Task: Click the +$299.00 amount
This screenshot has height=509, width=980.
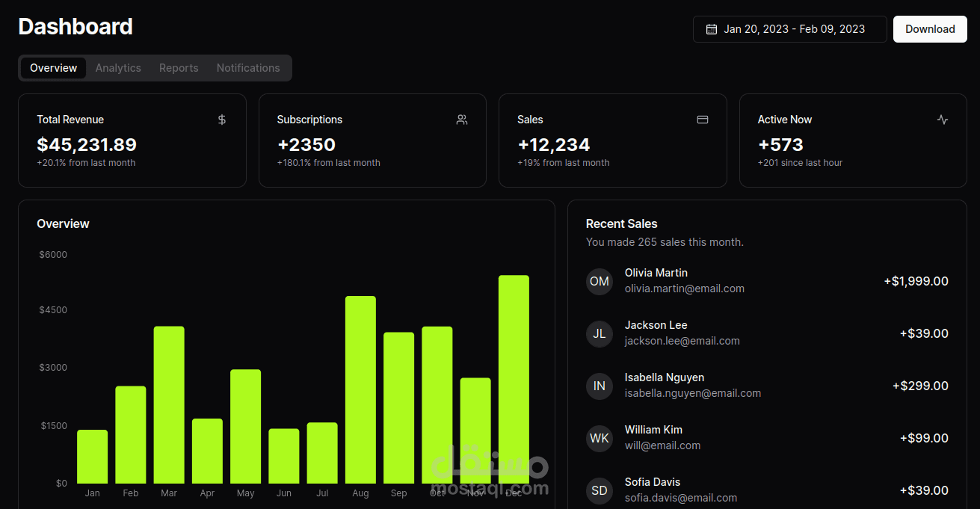Action: [x=920, y=386]
